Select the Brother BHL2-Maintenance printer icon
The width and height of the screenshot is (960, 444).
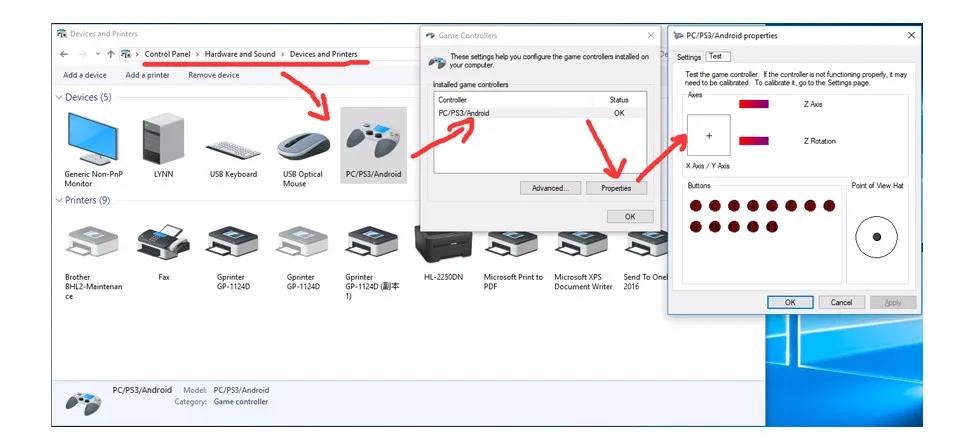(x=93, y=242)
